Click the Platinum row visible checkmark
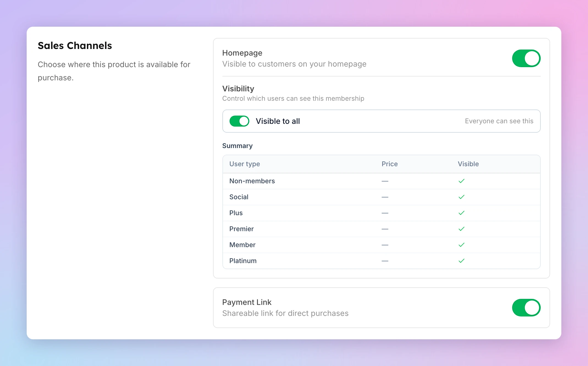Viewport: 588px width, 366px height. (x=462, y=261)
